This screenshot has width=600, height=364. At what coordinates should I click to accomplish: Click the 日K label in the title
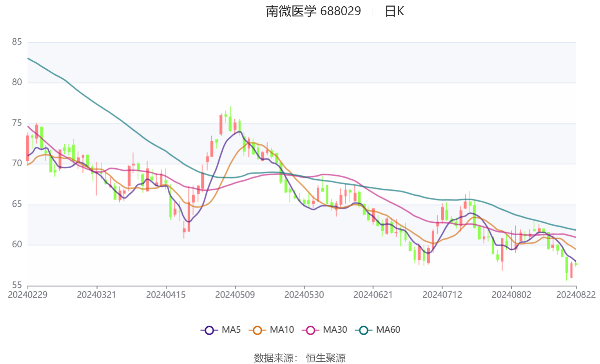[394, 11]
